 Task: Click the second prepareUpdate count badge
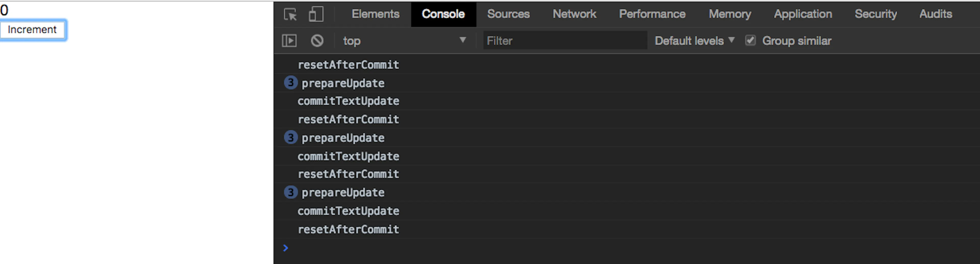pos(291,137)
